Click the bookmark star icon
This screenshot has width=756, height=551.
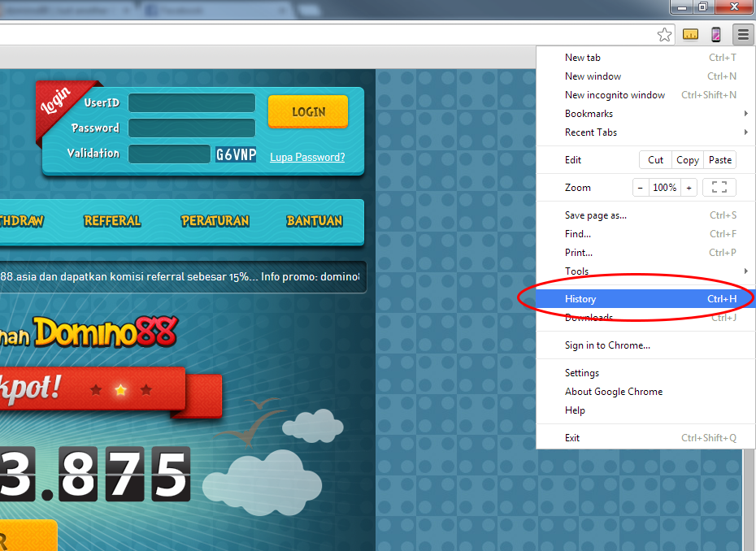664,35
